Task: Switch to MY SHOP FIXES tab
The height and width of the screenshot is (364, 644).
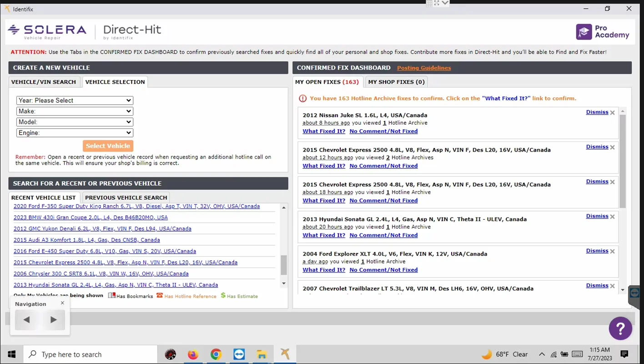Action: pyautogui.click(x=396, y=82)
